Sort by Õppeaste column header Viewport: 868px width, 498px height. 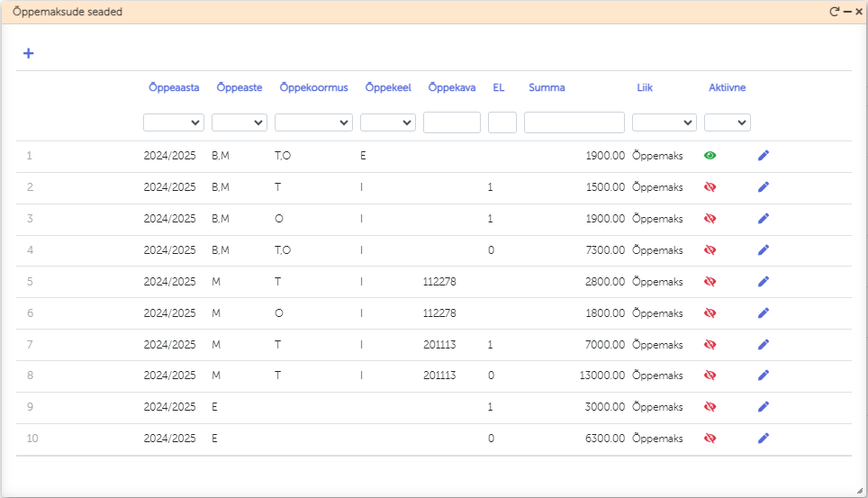[x=240, y=88]
